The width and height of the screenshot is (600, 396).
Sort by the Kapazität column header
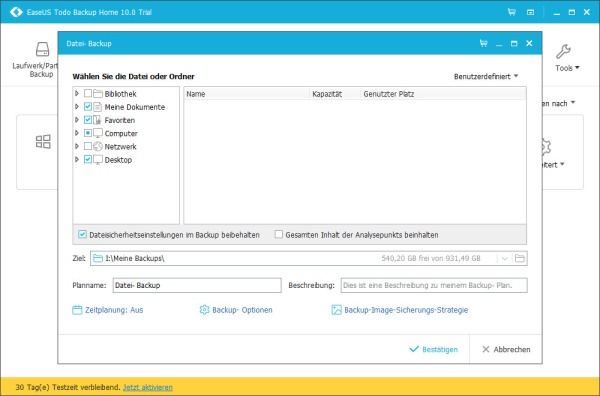(x=335, y=94)
